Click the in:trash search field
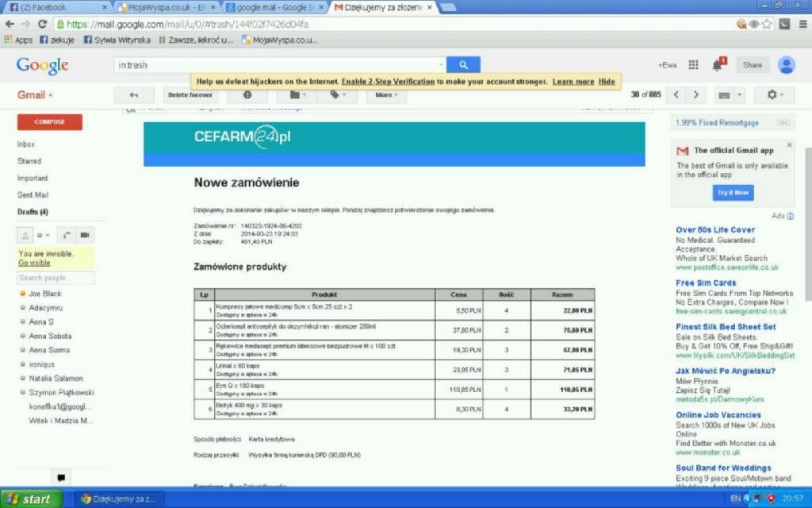812x508 pixels. coord(280,65)
